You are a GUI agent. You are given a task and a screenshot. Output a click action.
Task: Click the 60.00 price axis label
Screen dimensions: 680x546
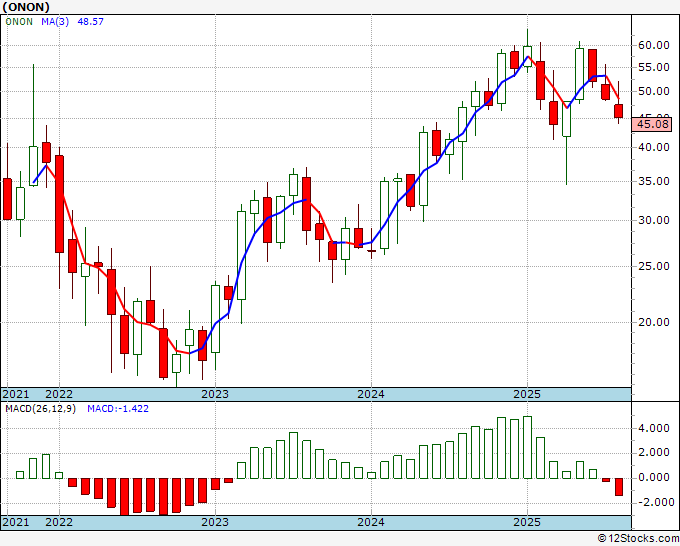pyautogui.click(x=654, y=46)
